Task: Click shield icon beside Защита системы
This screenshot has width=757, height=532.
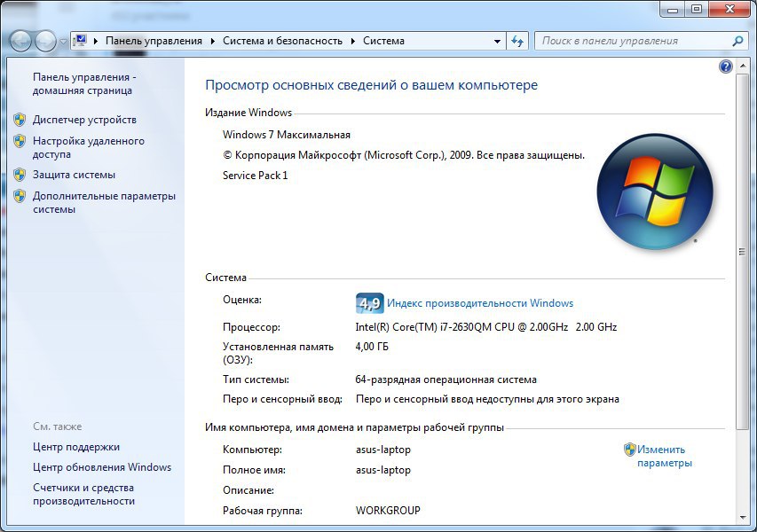Action: (20, 175)
